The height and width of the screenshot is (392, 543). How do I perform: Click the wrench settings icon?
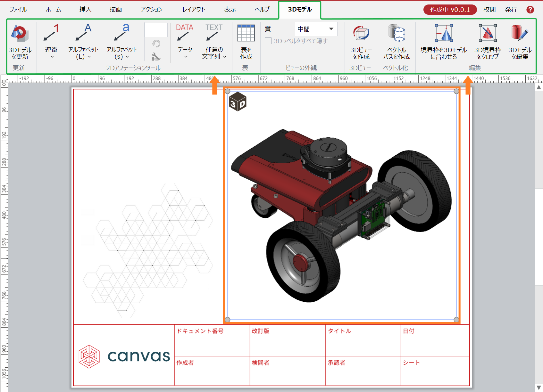point(156,57)
